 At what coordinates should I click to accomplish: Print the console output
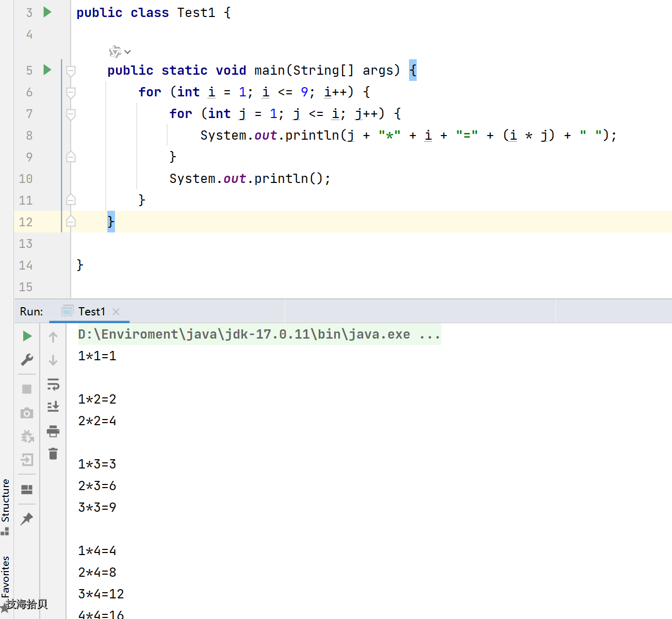tap(53, 431)
